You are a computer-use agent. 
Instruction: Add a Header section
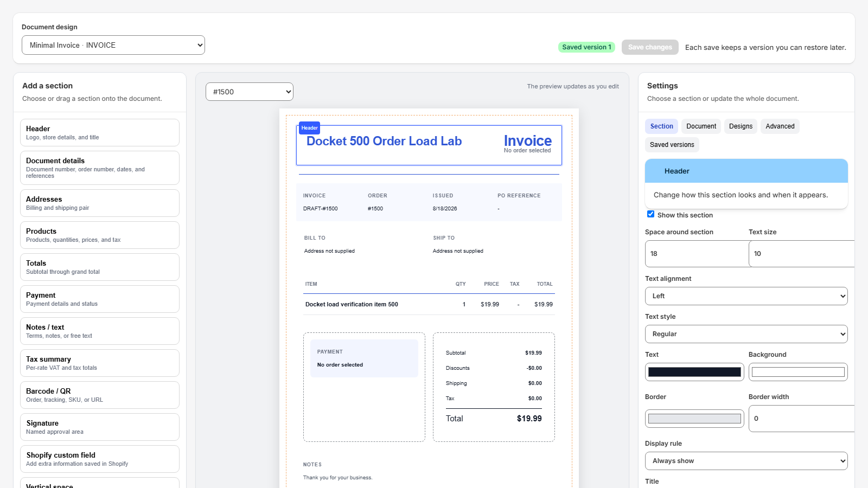(x=100, y=132)
